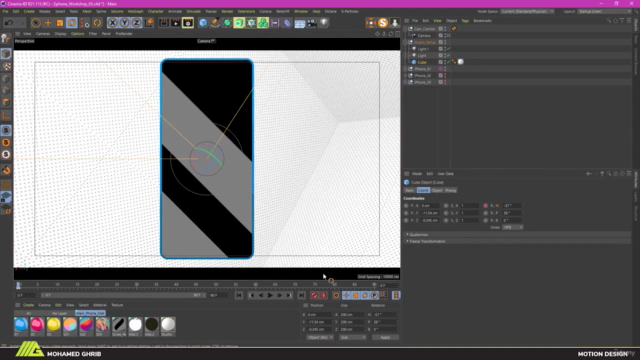Viewport: 640px width, 360px height.
Task: Toggle the Z axis lock
Action: (136, 22)
